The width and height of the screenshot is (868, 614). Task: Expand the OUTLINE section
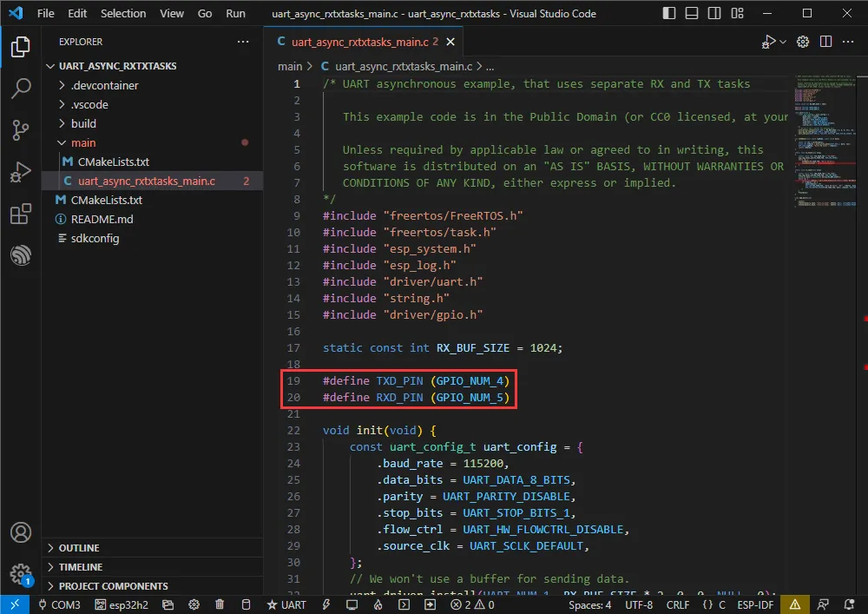coord(78,548)
